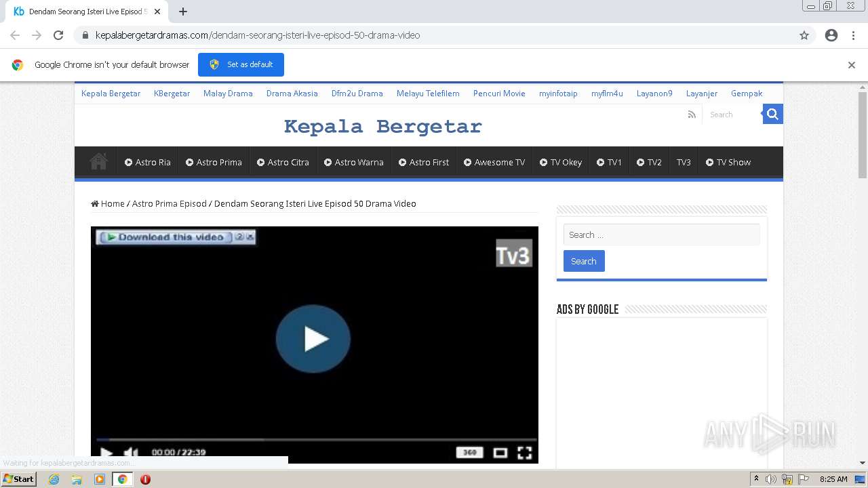Click the Astro Prima Episod breadcrumb
This screenshot has height=488, width=868.
click(169, 203)
